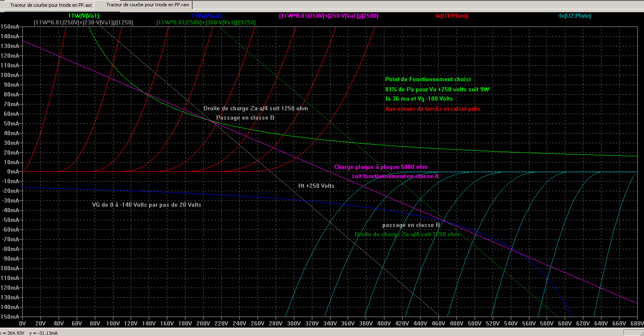Click the dark green 'Droite de charge Za-a/4' label
This screenshot has width=644, height=336.
click(407, 234)
